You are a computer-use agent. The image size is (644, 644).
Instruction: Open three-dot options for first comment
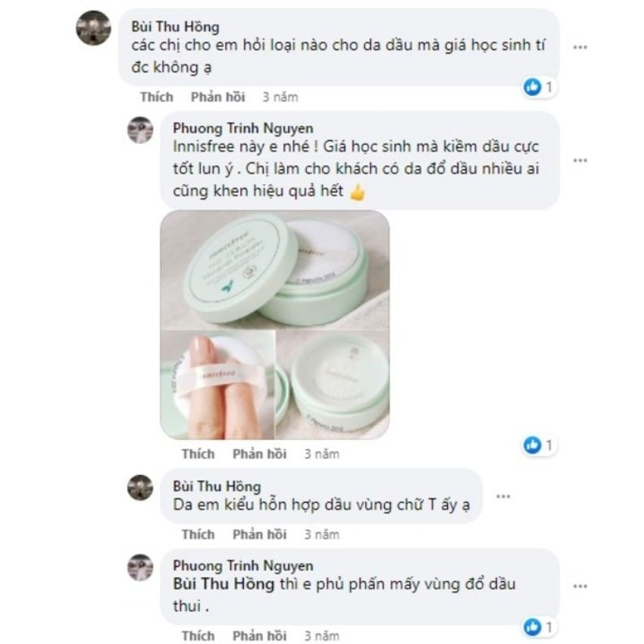580,47
